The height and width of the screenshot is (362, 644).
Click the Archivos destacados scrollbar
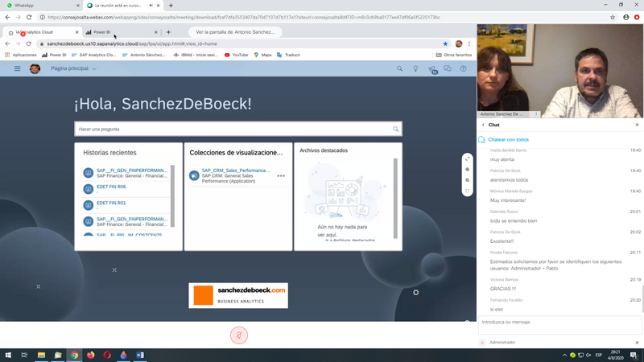[395, 198]
